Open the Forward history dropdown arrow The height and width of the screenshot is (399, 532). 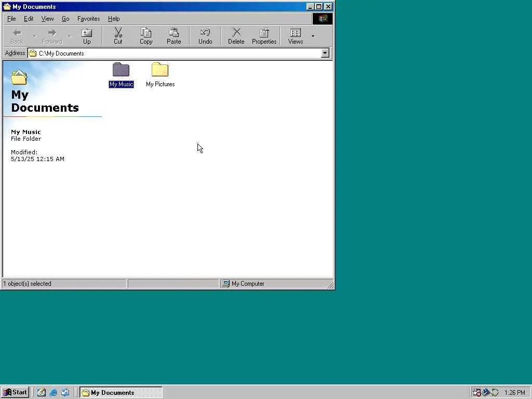point(69,36)
